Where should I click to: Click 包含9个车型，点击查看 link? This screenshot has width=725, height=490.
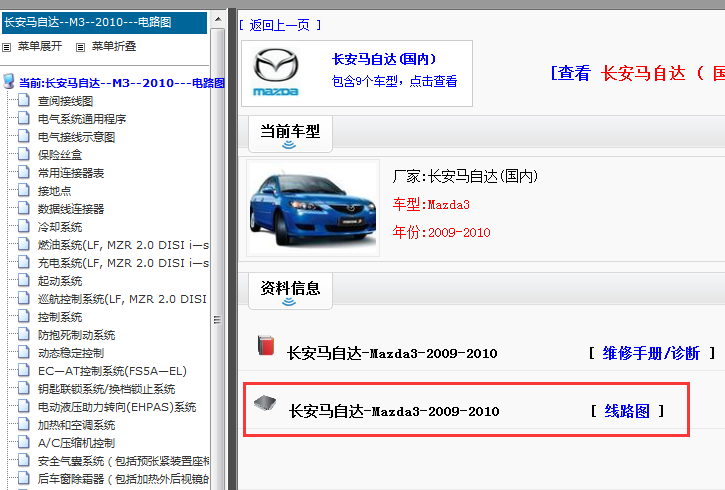(394, 81)
